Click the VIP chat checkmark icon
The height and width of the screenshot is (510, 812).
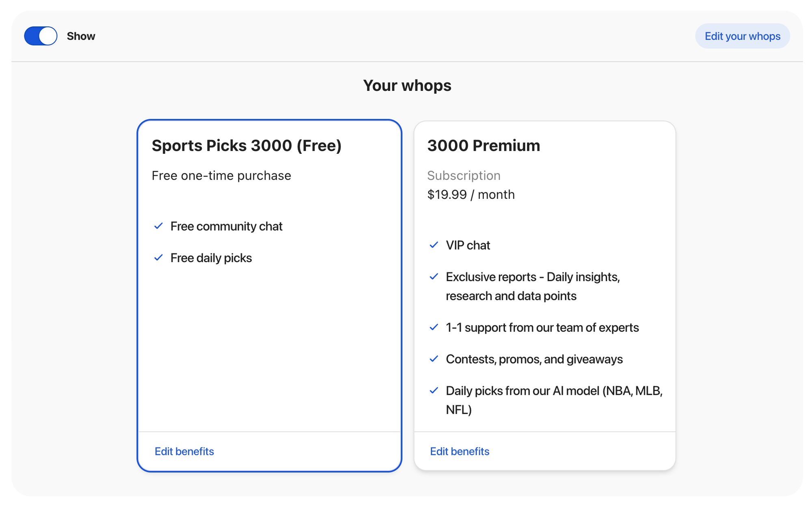(x=434, y=245)
